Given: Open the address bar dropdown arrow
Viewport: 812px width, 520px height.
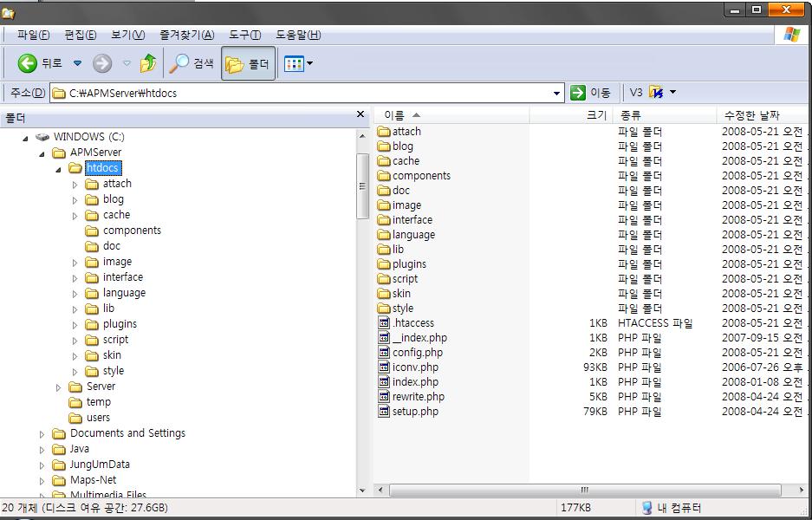Looking at the screenshot, I should [x=556, y=94].
